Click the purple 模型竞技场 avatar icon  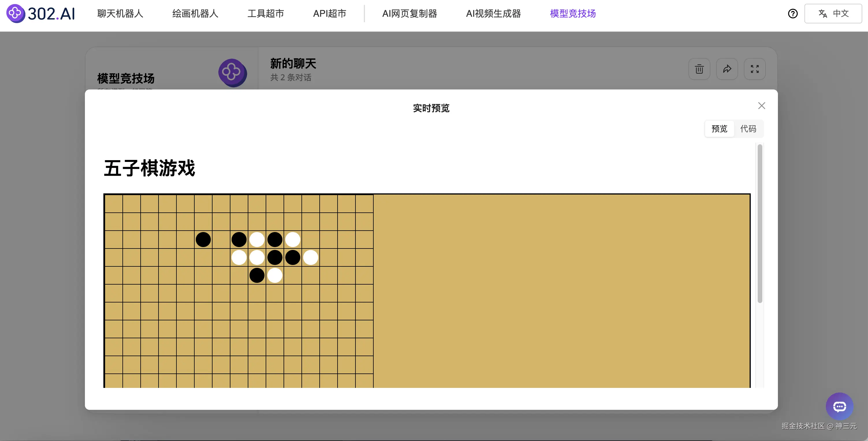[x=232, y=72]
